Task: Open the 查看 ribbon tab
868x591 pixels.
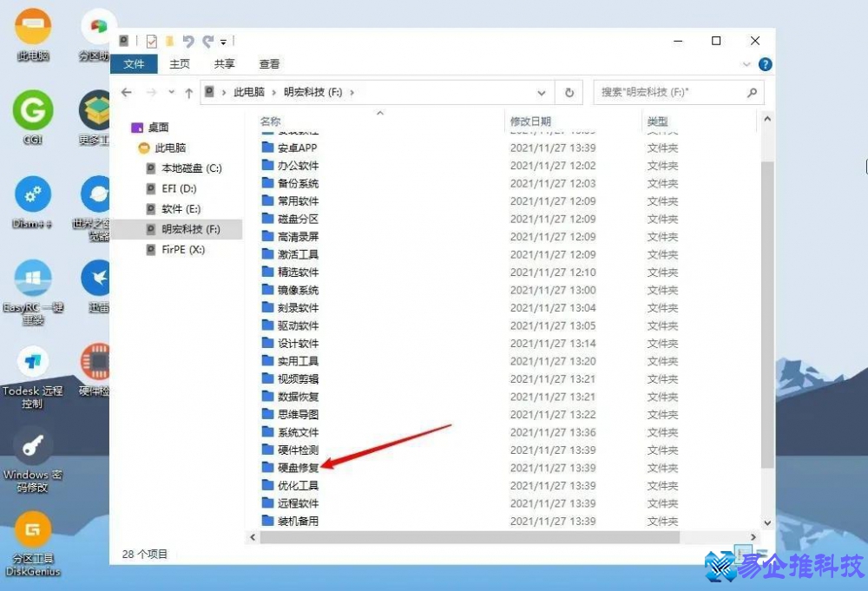Action: pos(269,63)
